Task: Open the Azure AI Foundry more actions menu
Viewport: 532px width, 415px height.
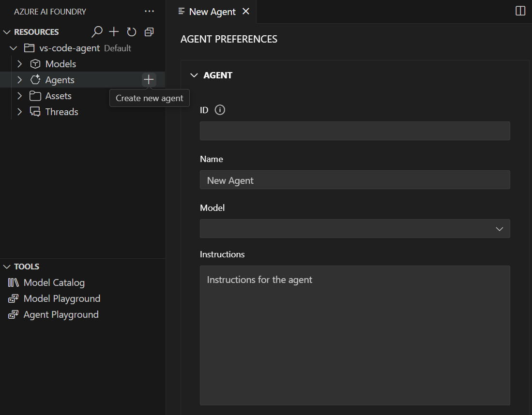Action: click(149, 11)
